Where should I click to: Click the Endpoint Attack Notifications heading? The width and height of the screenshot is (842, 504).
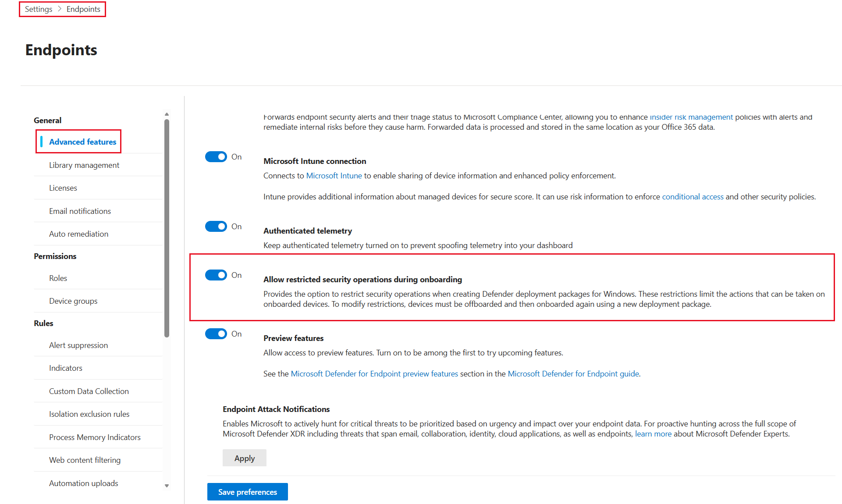276,409
